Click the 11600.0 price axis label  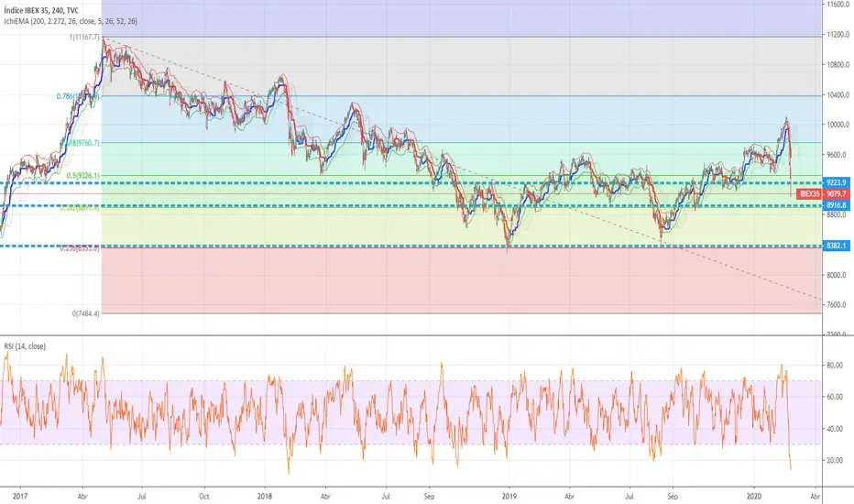click(x=838, y=5)
